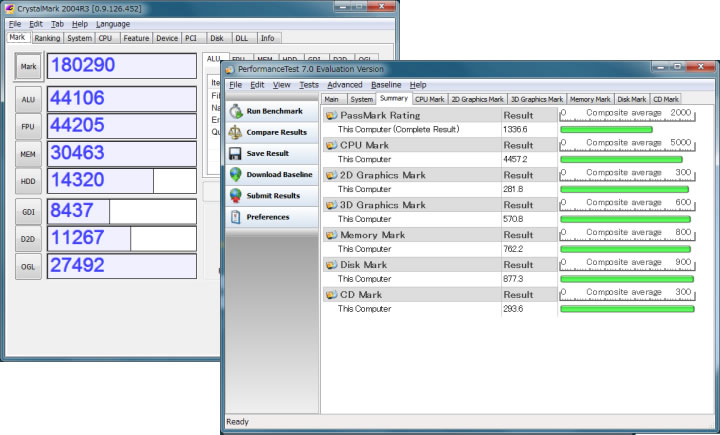Select the ALU sub-tab in CrystalMark
The width and height of the screenshot is (720, 435).
[214, 59]
